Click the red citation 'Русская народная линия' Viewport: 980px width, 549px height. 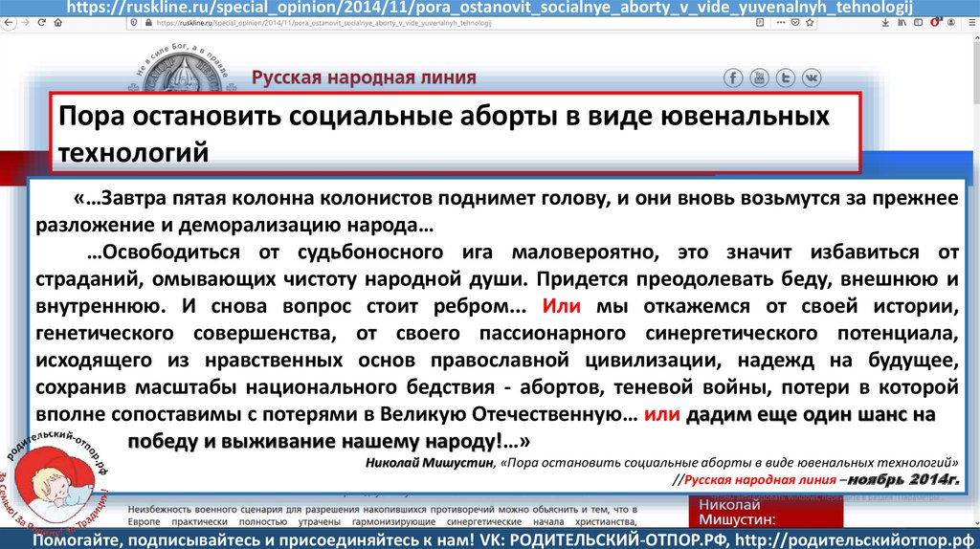click(759, 480)
